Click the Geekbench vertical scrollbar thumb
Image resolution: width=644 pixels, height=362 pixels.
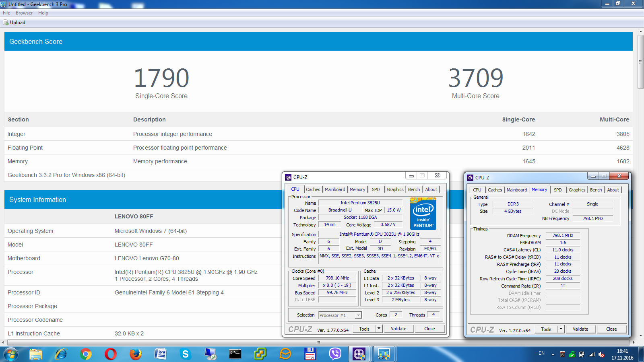tap(640, 62)
